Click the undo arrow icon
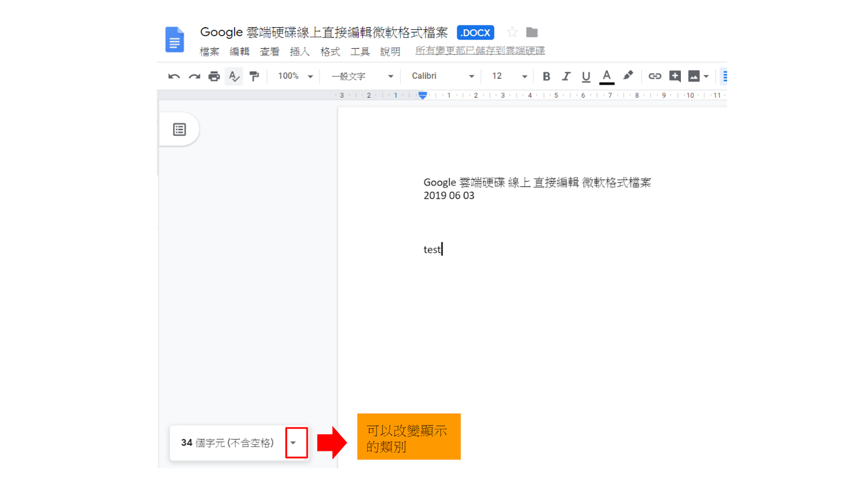Screen dimensions: 868x488 point(174,76)
